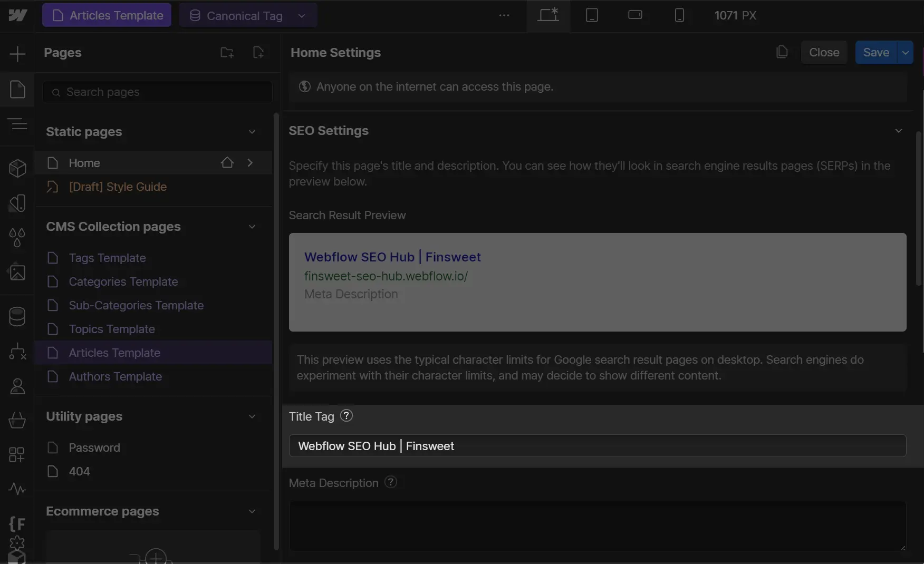Create a new page folder

[227, 53]
